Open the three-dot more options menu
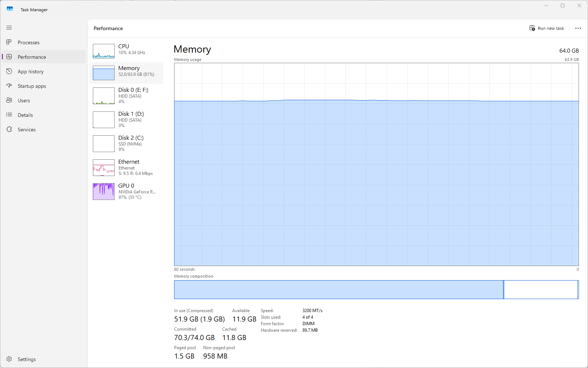588x368 pixels. (578, 28)
